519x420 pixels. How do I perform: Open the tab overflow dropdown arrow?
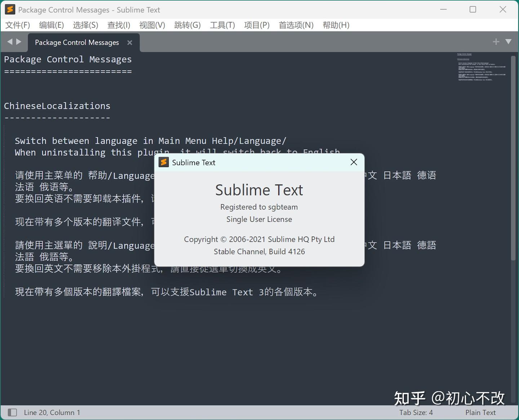coord(508,41)
